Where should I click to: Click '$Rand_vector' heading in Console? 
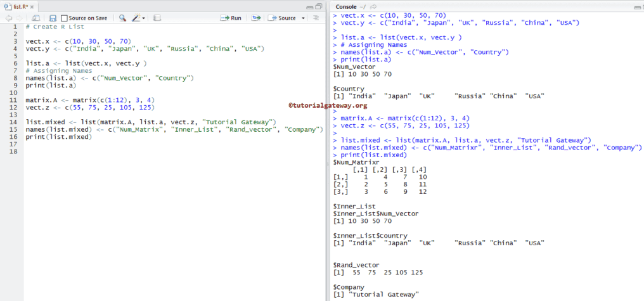(356, 265)
